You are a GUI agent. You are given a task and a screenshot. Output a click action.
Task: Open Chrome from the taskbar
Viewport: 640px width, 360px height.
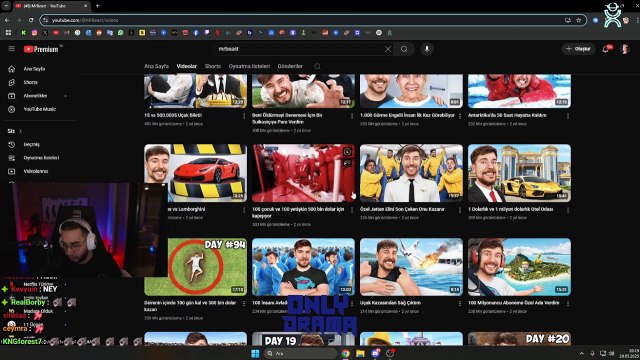pos(346,353)
